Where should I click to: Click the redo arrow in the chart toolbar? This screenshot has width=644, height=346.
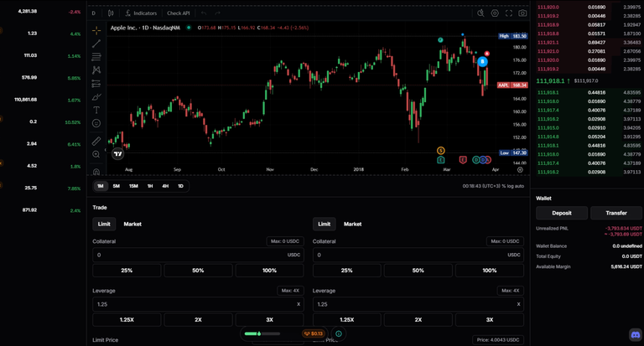pos(217,13)
